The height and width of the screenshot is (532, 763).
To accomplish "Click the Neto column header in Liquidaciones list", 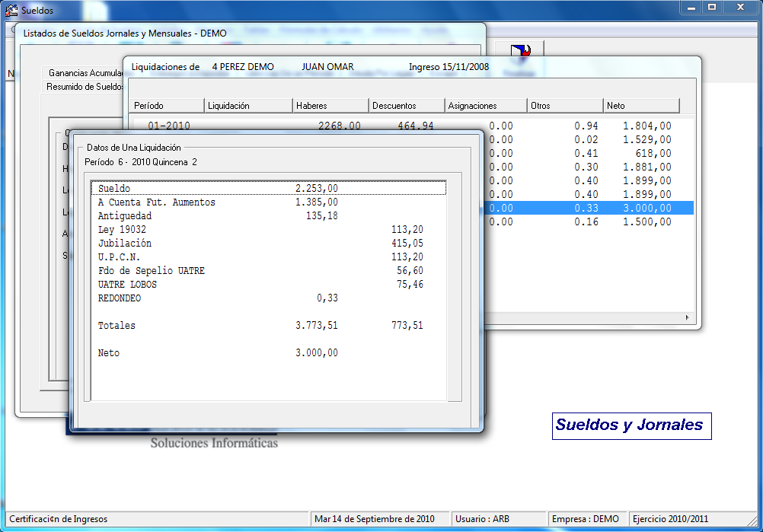I will 641,106.
